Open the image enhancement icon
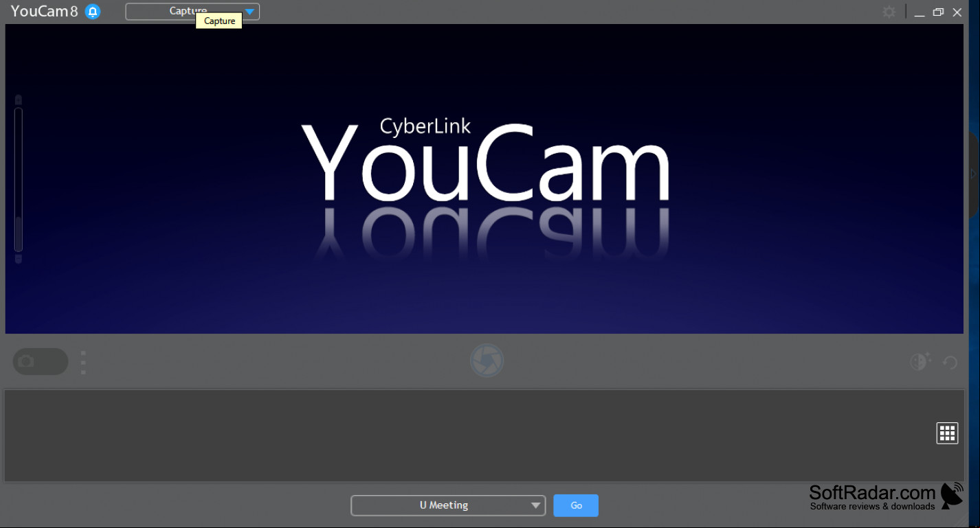Viewport: 980px width, 528px height. tap(920, 361)
